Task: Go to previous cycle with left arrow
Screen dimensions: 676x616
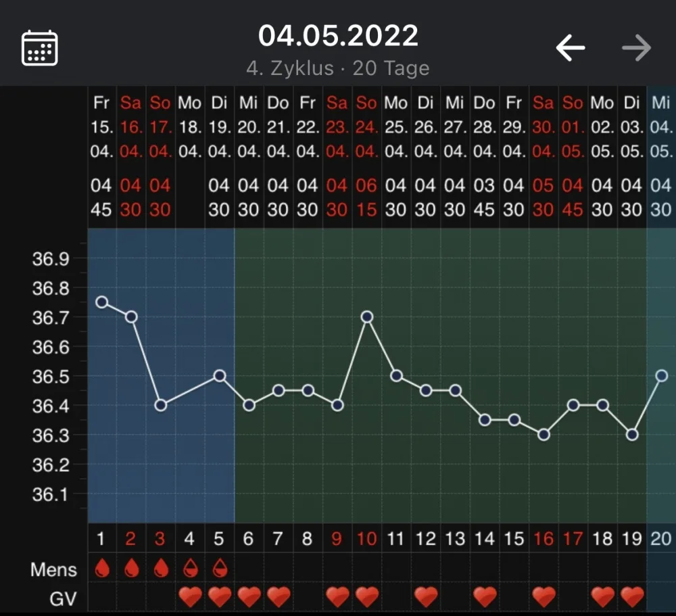Action: click(571, 47)
